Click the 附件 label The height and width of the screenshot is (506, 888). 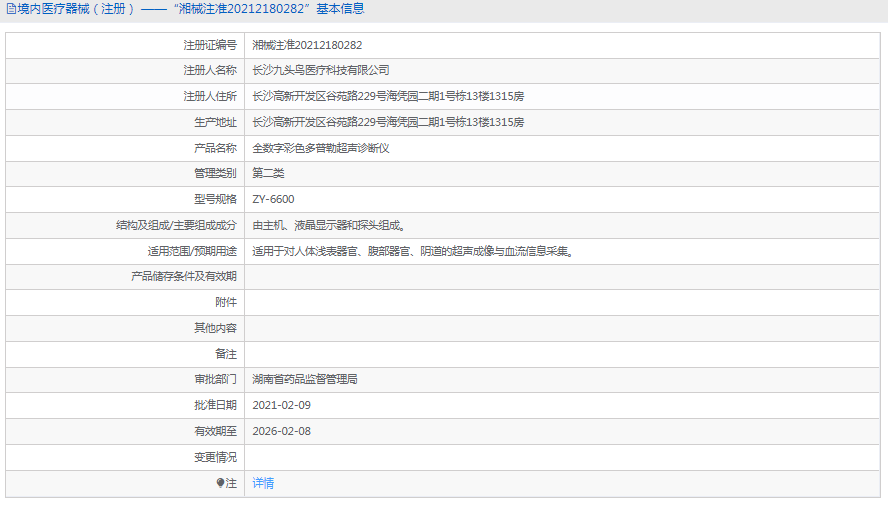[x=226, y=303]
